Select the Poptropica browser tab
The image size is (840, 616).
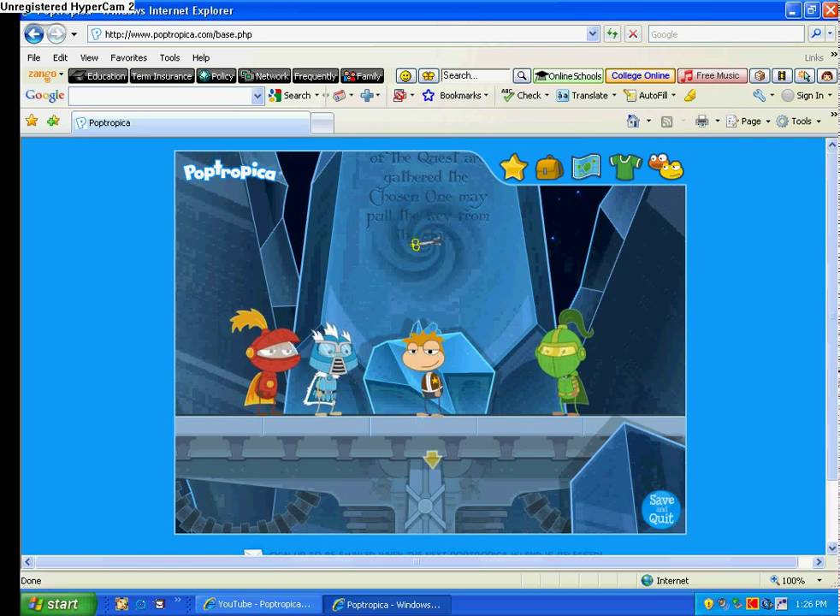pyautogui.click(x=191, y=122)
